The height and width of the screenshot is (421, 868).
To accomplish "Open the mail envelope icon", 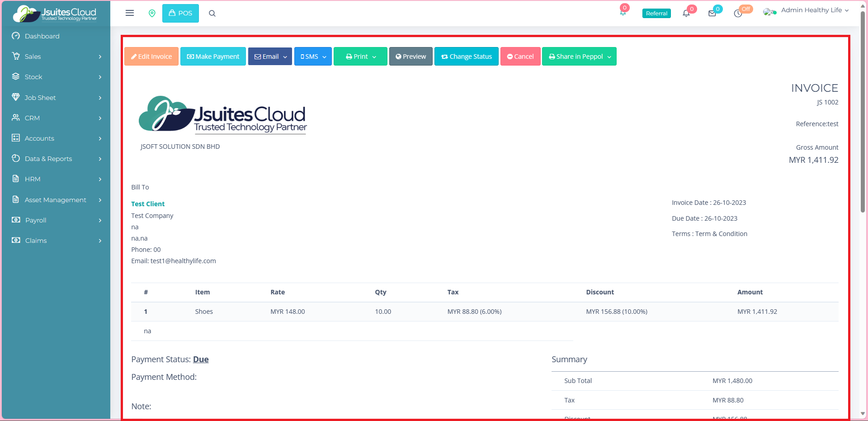I will click(712, 14).
